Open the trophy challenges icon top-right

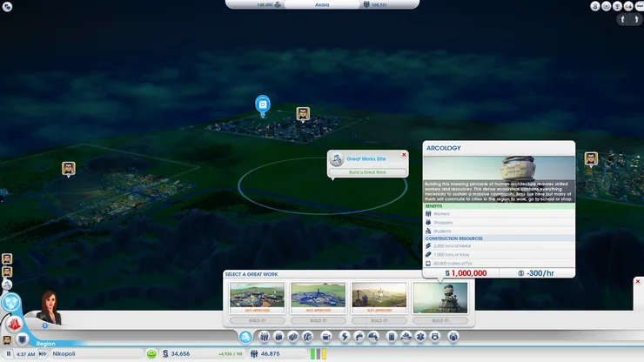pos(617,6)
